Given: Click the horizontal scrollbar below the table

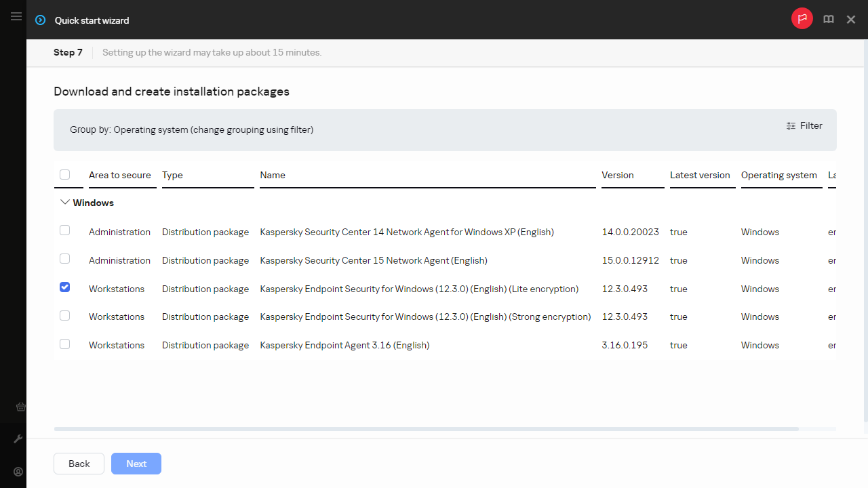Looking at the screenshot, I should (x=426, y=429).
